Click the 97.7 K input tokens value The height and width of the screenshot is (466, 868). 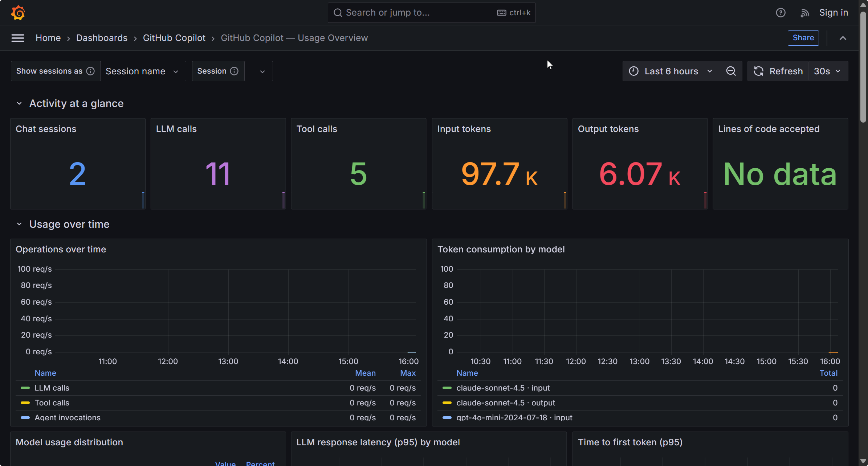click(x=500, y=174)
